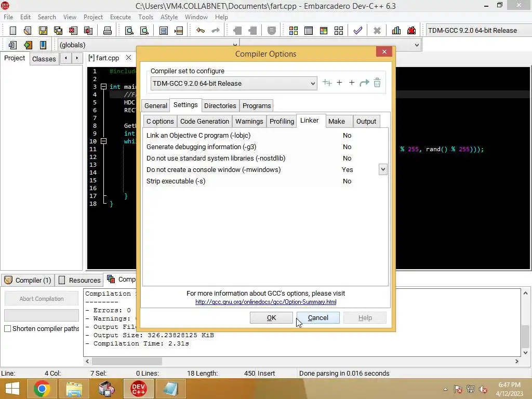This screenshot has width=532, height=399.
Task: Click the Close All files toolbar icon
Action: click(x=88, y=31)
